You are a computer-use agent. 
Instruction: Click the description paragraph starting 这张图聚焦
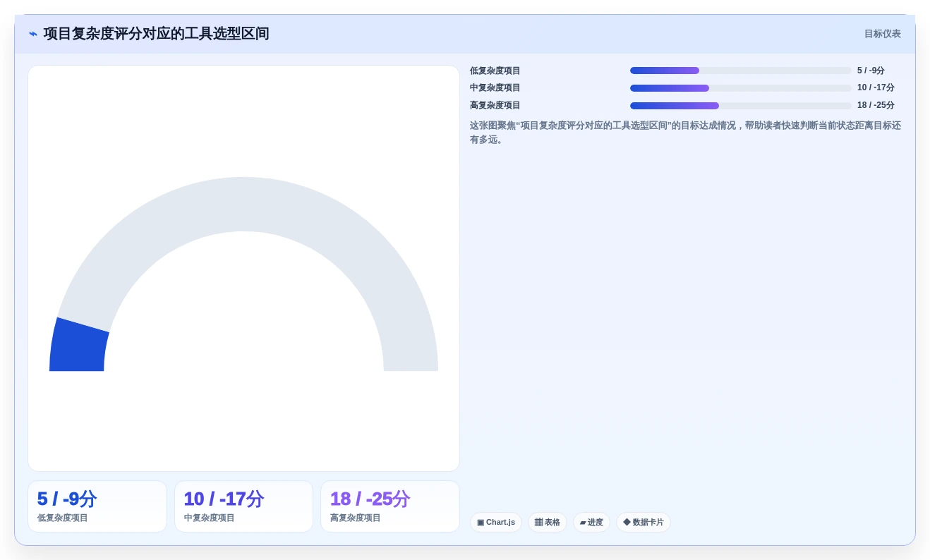click(685, 133)
